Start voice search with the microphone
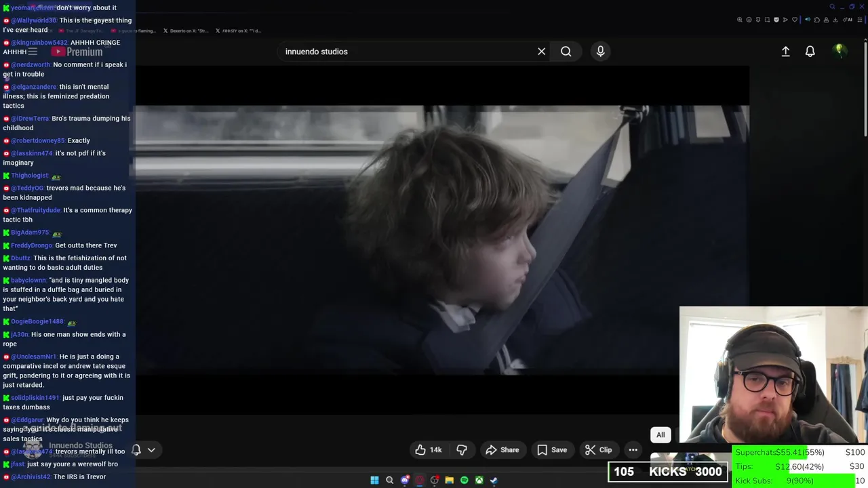Viewport: 868px width, 488px height. coord(600,52)
